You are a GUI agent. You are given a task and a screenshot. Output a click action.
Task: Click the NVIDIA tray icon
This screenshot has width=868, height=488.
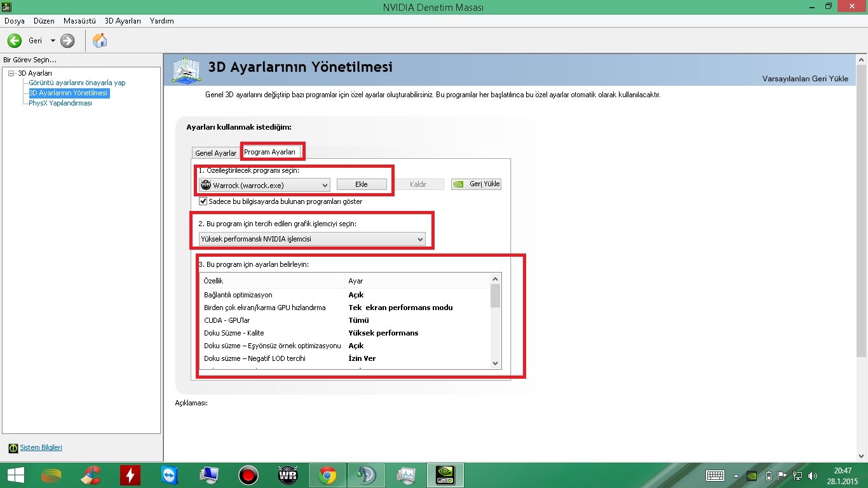[x=752, y=475]
